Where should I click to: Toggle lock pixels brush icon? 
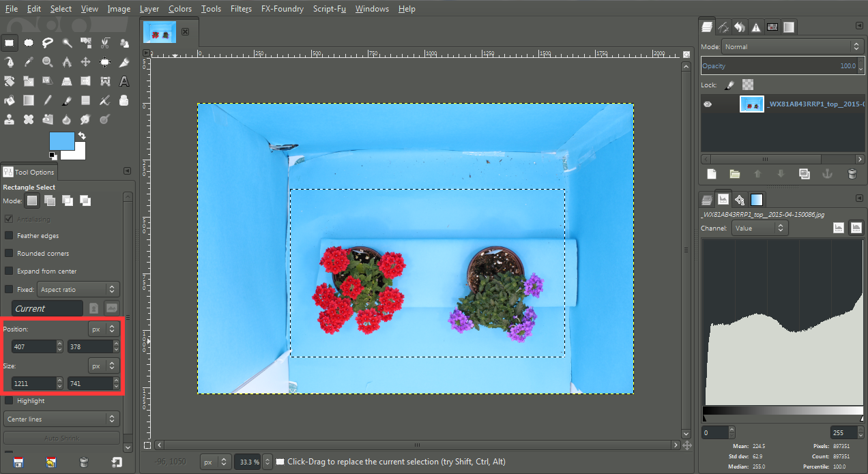[729, 85]
